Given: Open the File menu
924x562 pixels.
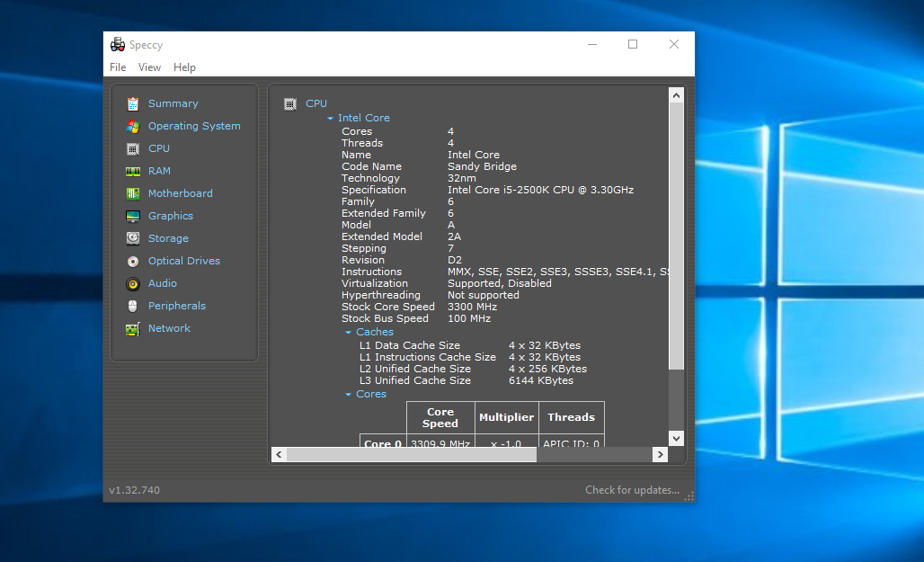Looking at the screenshot, I should tap(118, 67).
